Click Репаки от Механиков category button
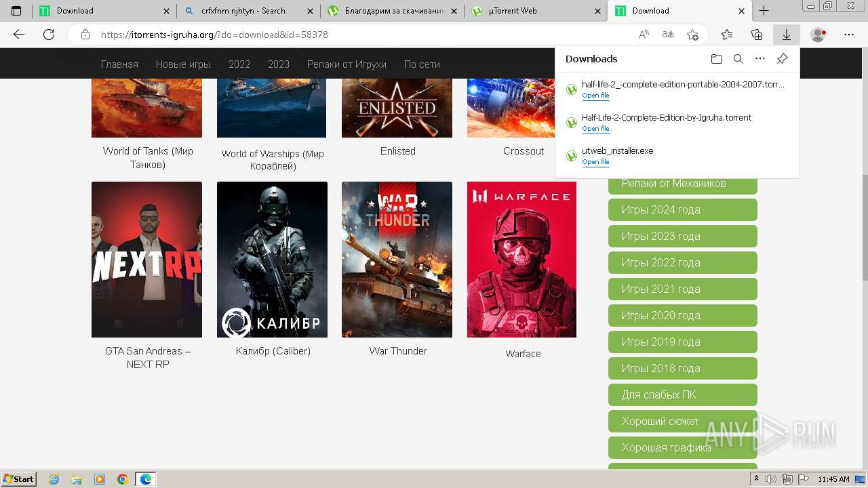 click(x=682, y=185)
